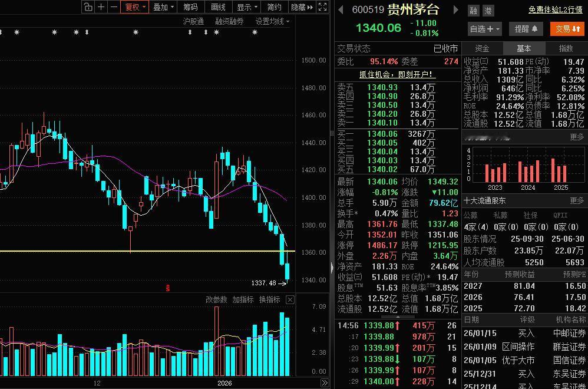The width and height of the screenshot is (588, 389).
Task: Click the 股东户数 value 23.85万
Action: pos(528,250)
